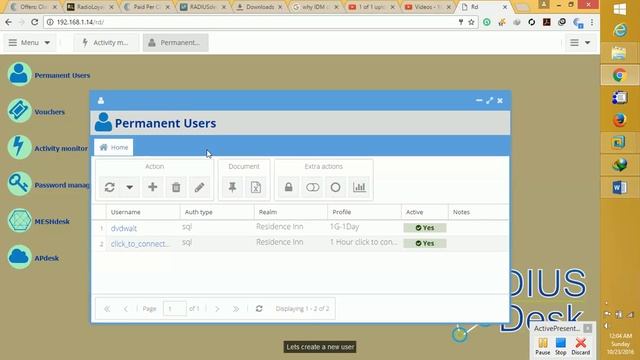Click the Windows Start button

coord(620,9)
